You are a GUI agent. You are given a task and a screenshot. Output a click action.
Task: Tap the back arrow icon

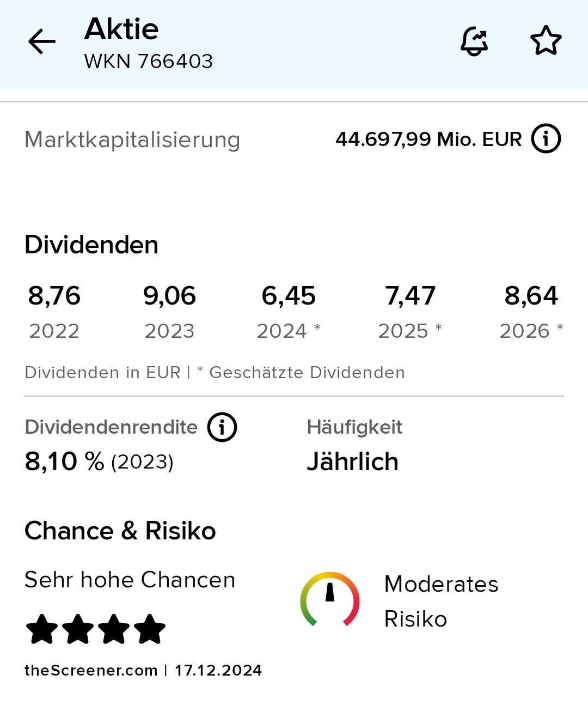pos(42,42)
